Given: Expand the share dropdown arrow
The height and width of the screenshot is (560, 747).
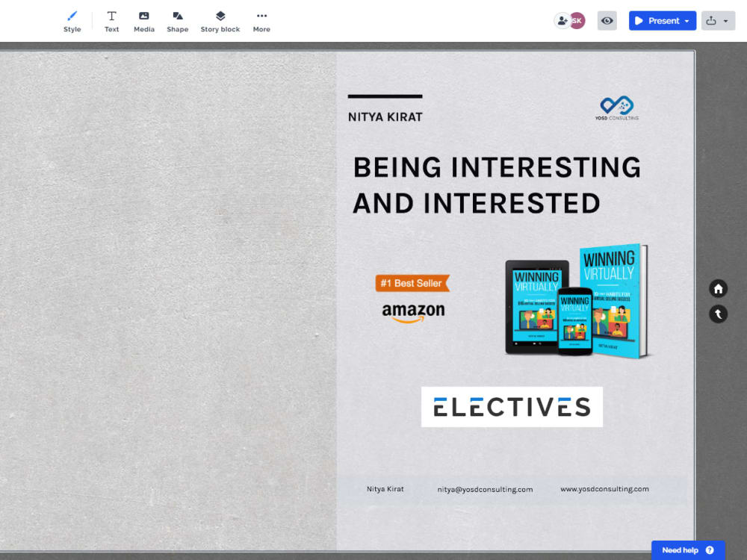Looking at the screenshot, I should (726, 21).
